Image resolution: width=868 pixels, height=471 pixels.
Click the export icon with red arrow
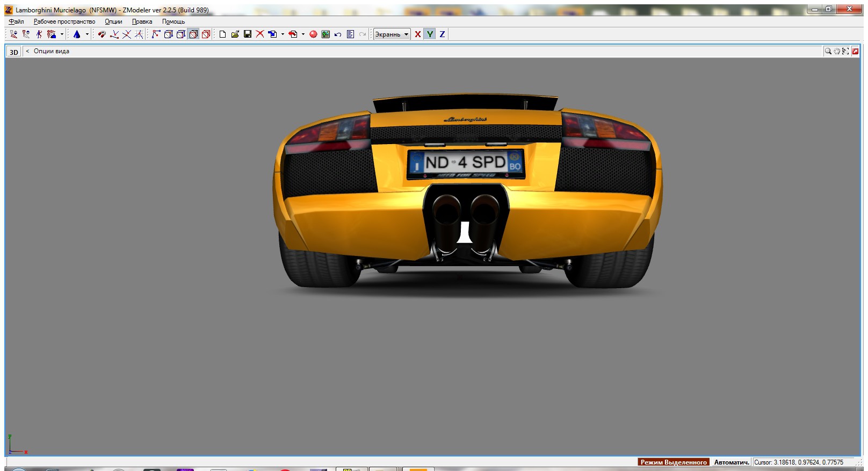click(x=293, y=34)
